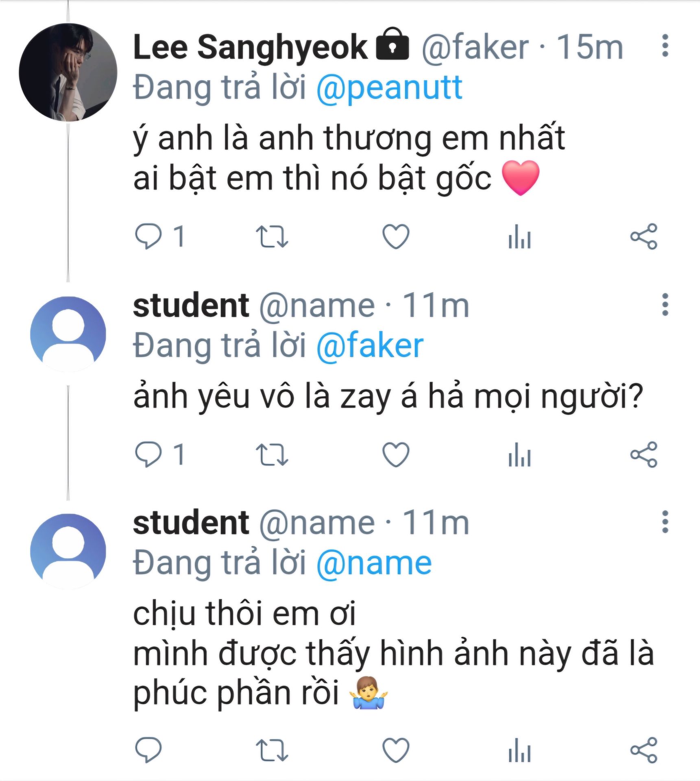
Task: View analytics for Lee Sanghyeok's tweet
Action: tap(519, 236)
